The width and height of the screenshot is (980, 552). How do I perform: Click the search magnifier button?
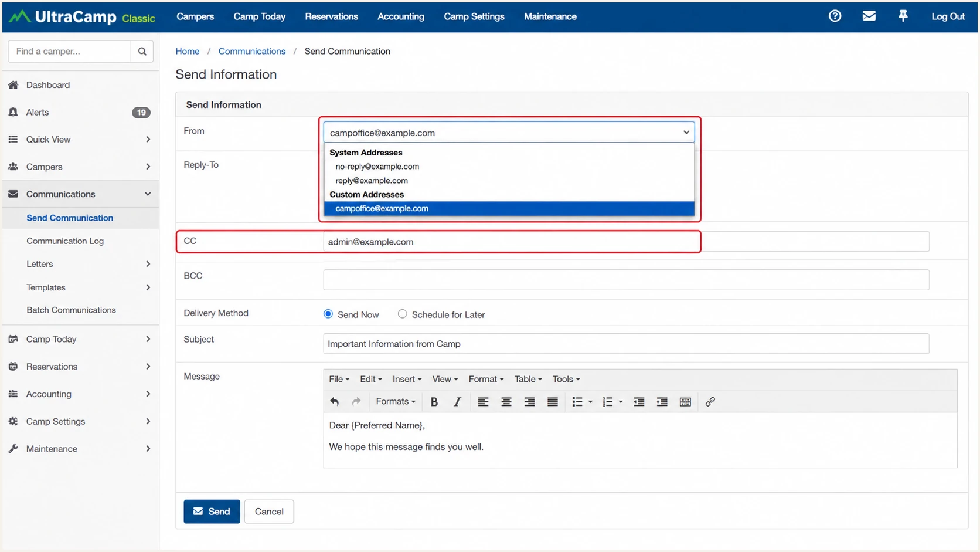point(142,52)
